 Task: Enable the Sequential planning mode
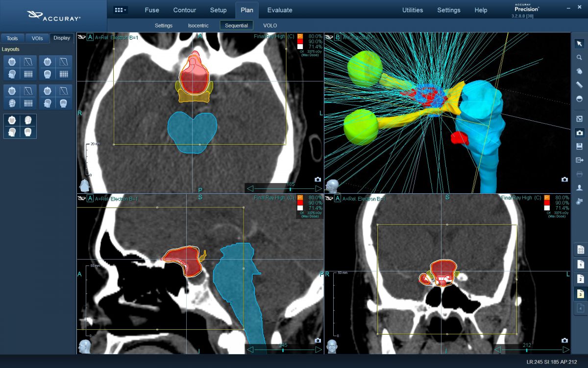236,26
